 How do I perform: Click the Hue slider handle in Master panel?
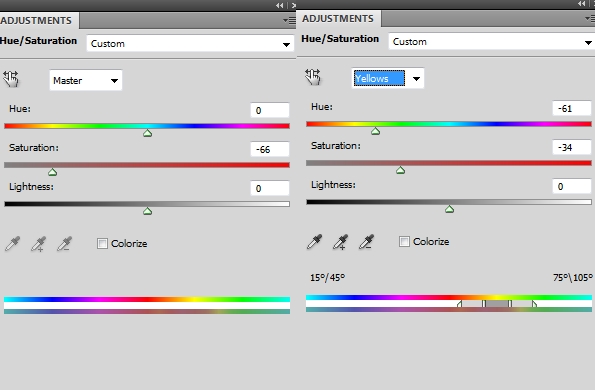tap(148, 133)
